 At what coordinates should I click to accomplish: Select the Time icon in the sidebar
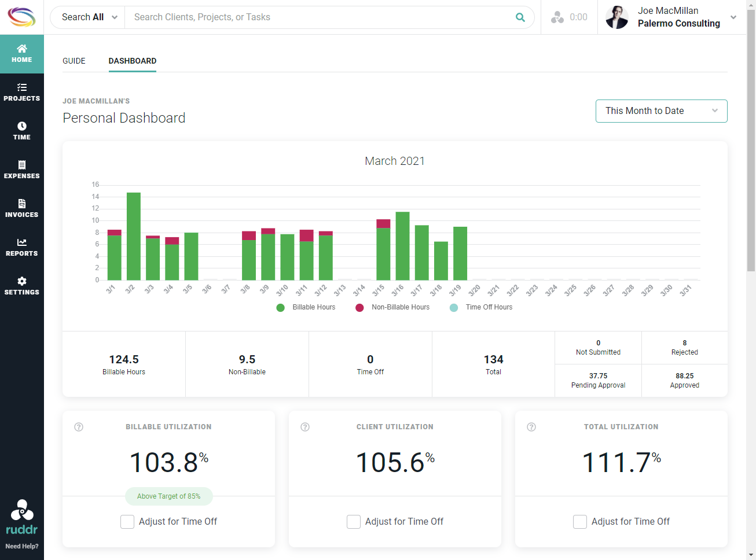(21, 131)
